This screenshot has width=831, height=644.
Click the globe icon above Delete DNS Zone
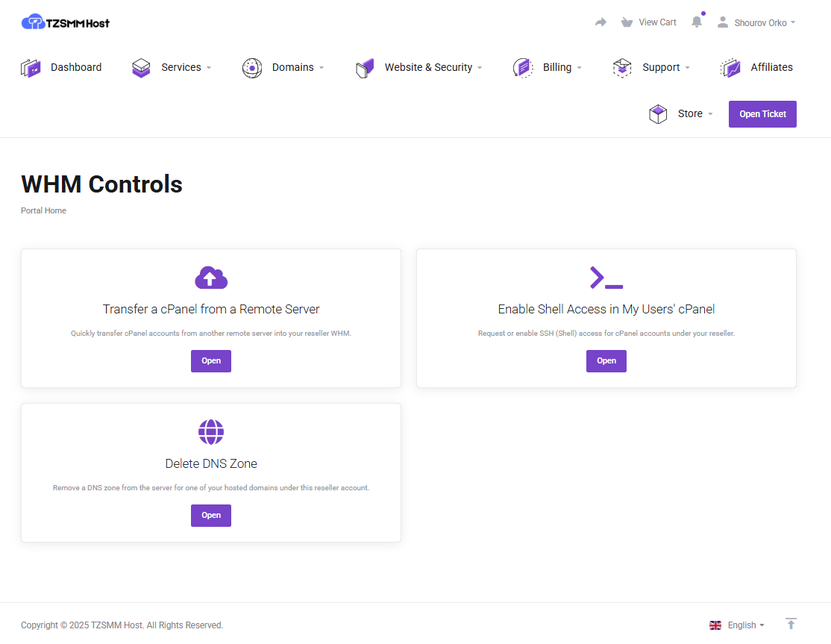tap(211, 431)
